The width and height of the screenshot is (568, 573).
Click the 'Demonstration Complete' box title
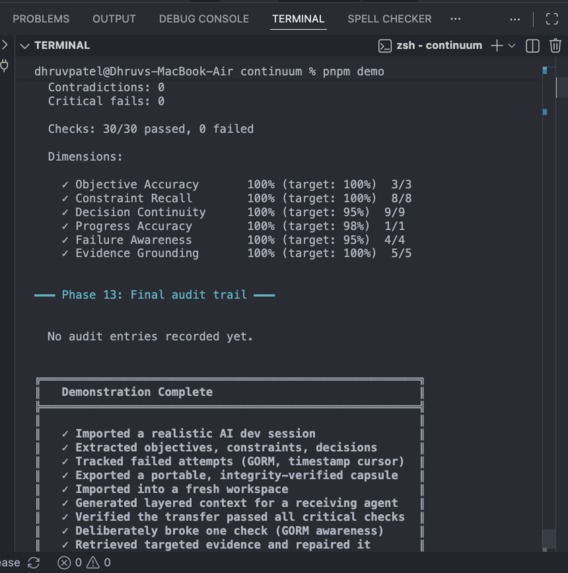click(x=137, y=392)
